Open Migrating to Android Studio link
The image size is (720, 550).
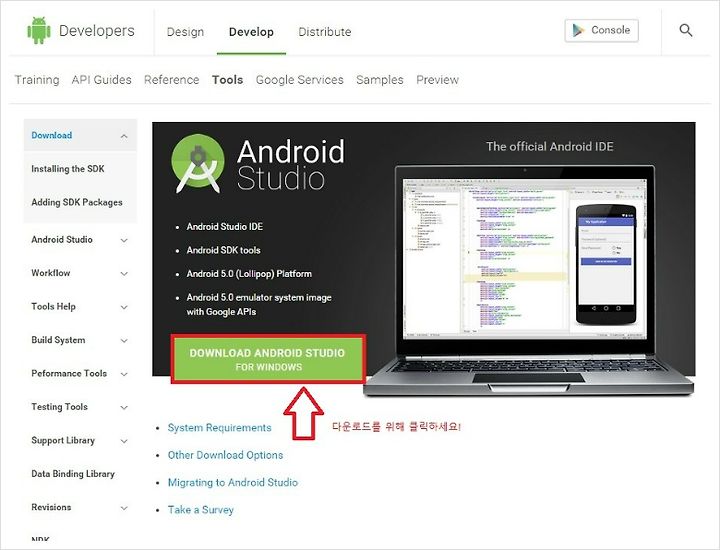click(x=233, y=483)
